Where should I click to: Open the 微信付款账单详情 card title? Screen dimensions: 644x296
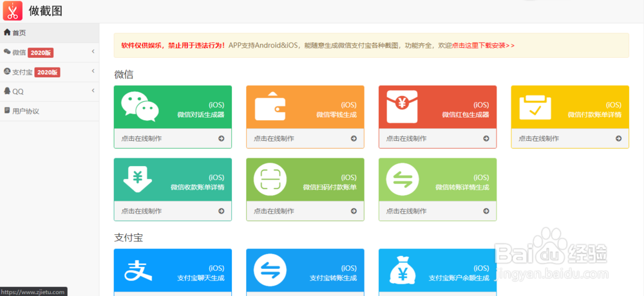coord(594,115)
